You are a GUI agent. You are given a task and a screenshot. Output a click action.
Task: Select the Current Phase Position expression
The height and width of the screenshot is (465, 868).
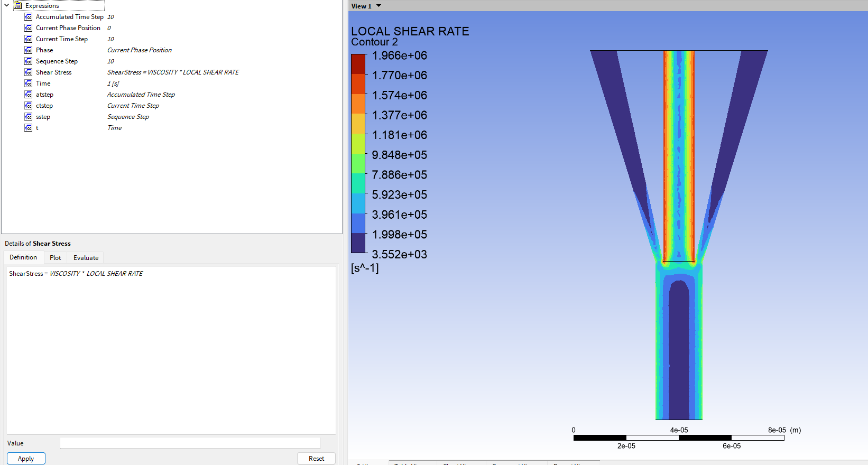click(68, 28)
